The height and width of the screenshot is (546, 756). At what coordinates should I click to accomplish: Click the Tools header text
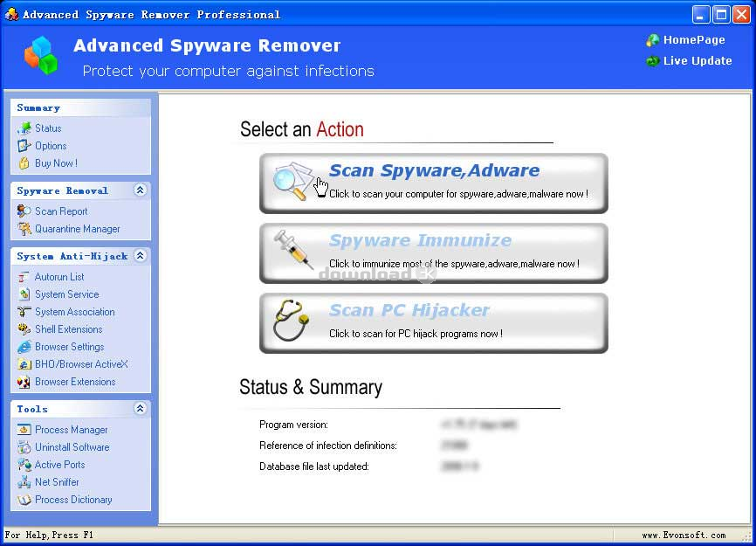pos(32,409)
